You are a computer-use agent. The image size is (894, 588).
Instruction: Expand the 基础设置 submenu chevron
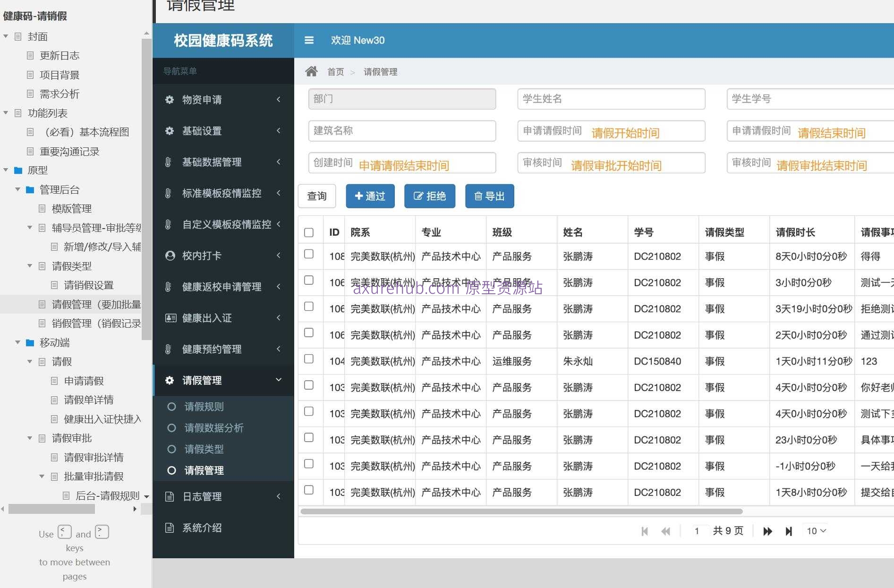(279, 131)
